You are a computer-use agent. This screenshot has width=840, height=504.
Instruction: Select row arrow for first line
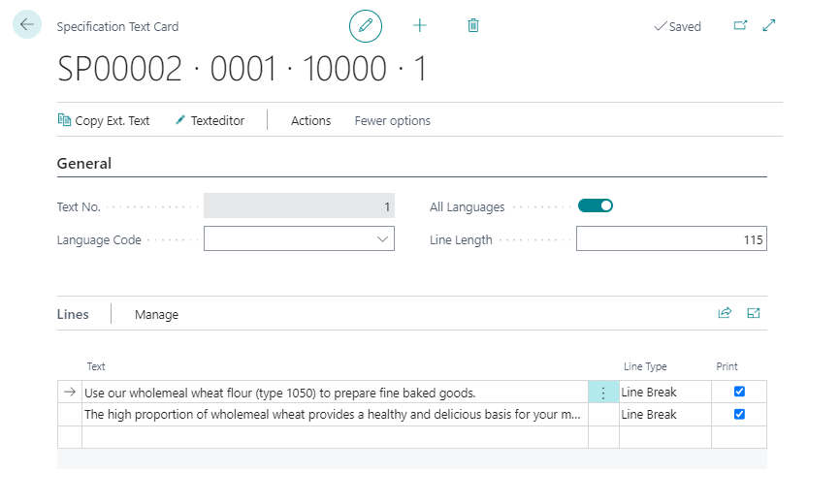click(x=70, y=393)
